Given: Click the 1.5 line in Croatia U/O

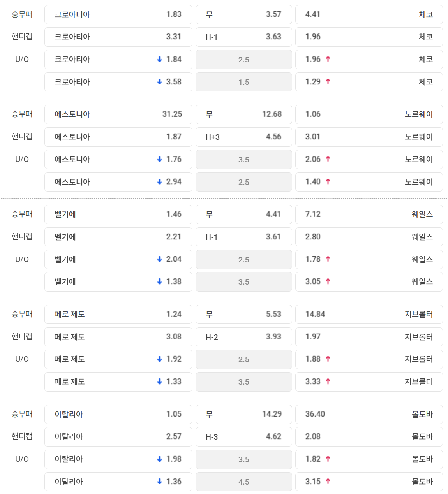Looking at the screenshot, I should tap(244, 82).
